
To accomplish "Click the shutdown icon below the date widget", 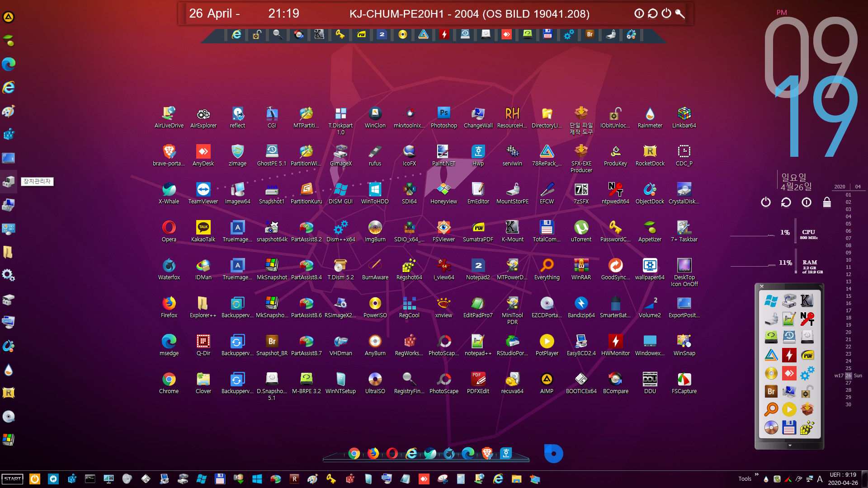I will [x=765, y=202].
